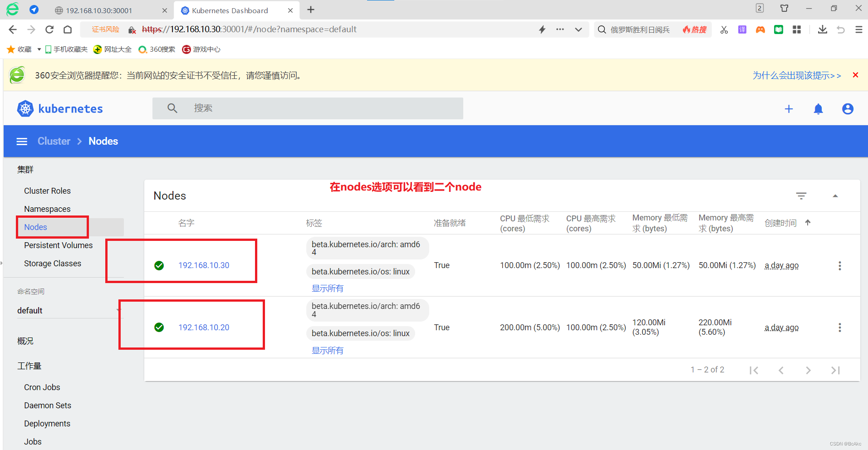868x450 pixels.
Task: Click Cluster in the breadcrumb
Action: pyautogui.click(x=54, y=141)
